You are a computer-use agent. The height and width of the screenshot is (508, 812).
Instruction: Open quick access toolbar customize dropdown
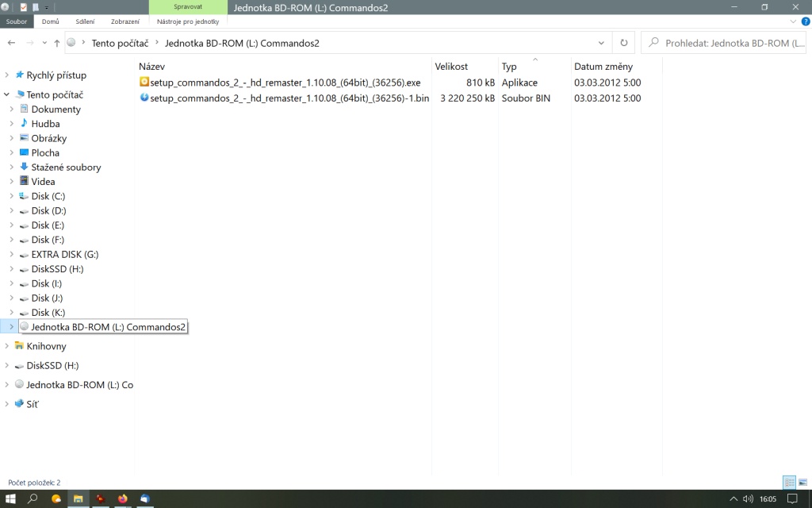pos(46,7)
